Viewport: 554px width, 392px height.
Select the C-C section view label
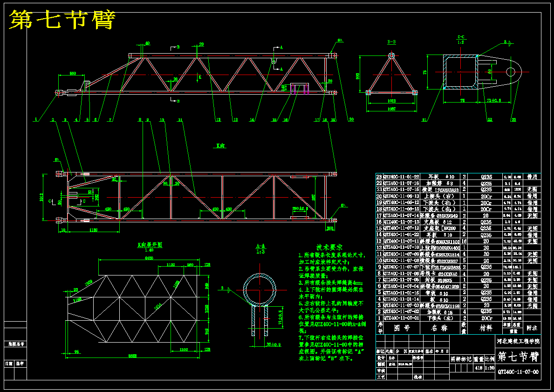pyautogui.click(x=461, y=37)
